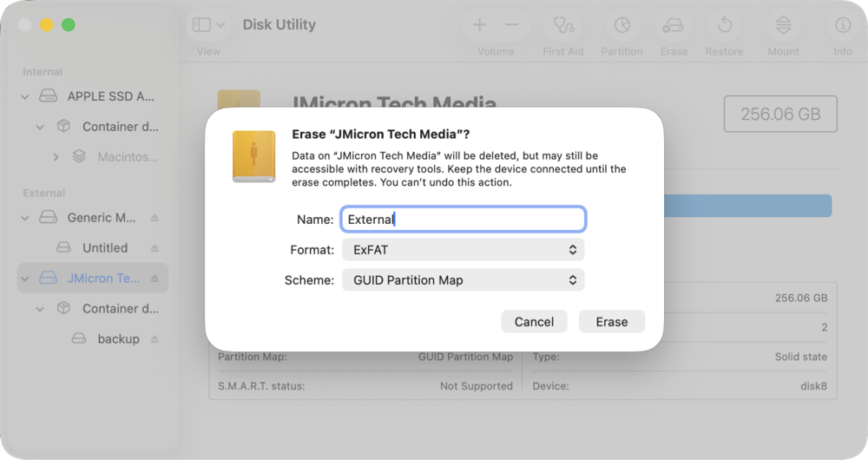Click the blue disk usage bar
This screenshot has width=868, height=460.
pyautogui.click(x=747, y=206)
